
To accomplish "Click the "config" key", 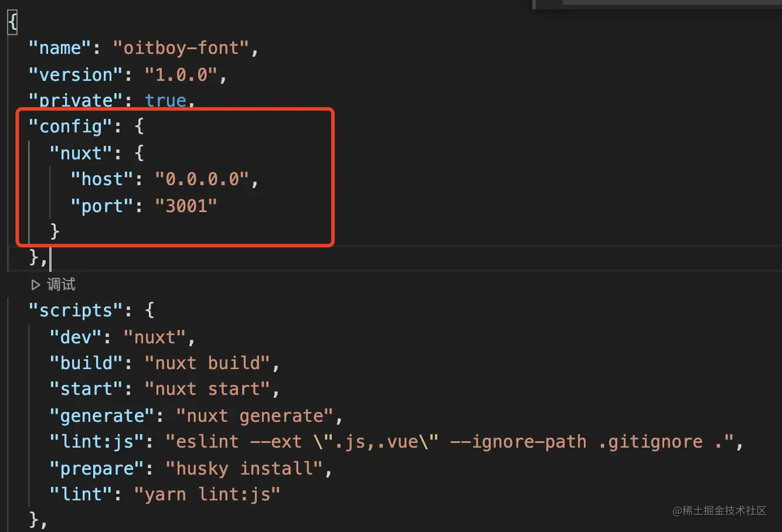I will pos(71,126).
